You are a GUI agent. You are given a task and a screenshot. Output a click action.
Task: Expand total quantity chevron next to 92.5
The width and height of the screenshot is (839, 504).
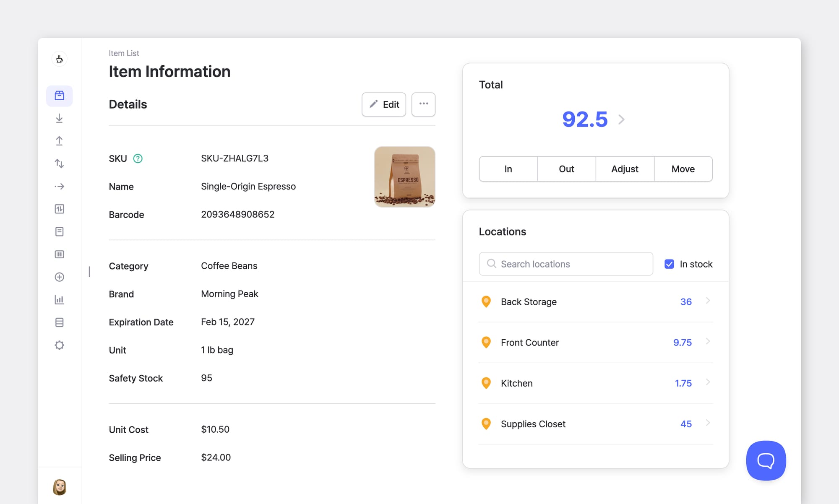point(621,120)
